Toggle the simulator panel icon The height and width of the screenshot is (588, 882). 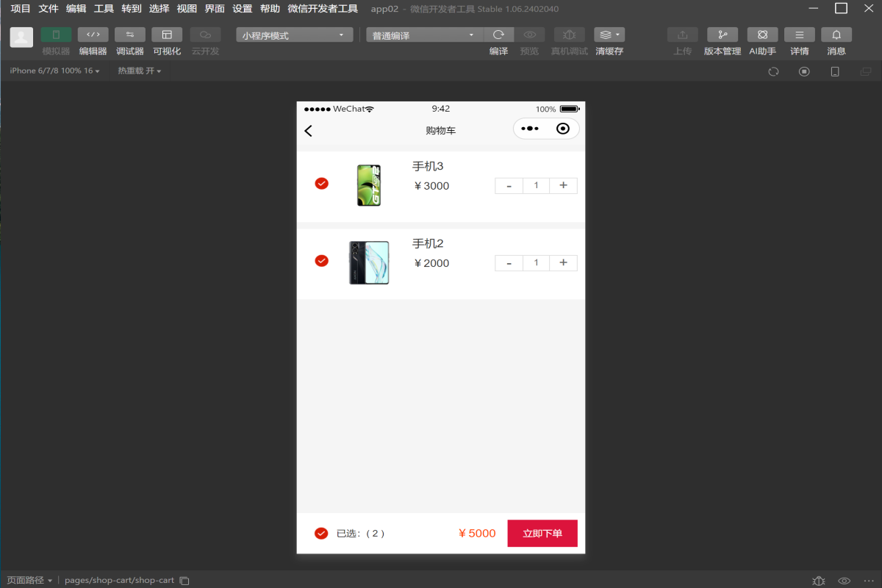point(56,35)
